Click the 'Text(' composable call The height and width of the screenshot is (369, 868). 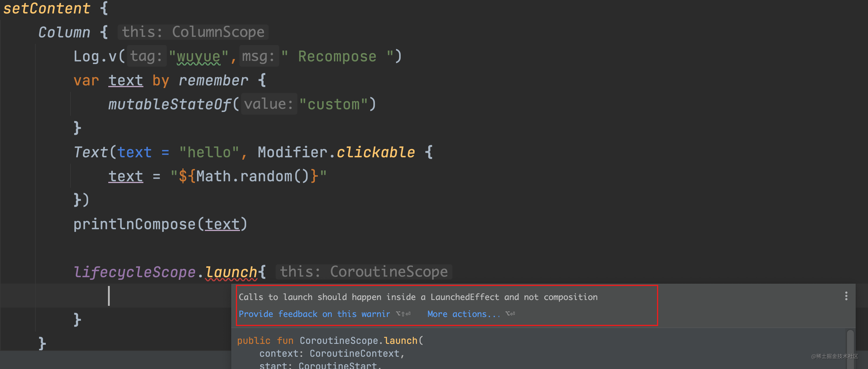[x=95, y=152]
